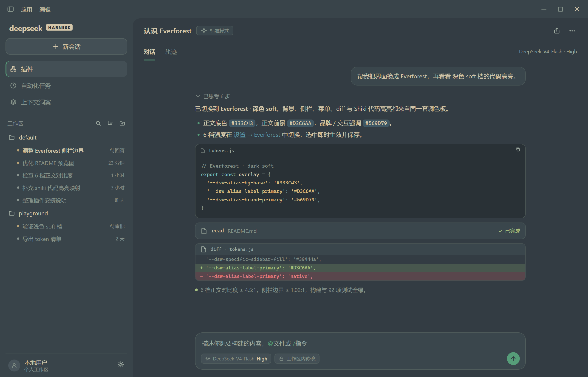Open the 应用 menu
The height and width of the screenshot is (377, 588).
pyautogui.click(x=26, y=10)
